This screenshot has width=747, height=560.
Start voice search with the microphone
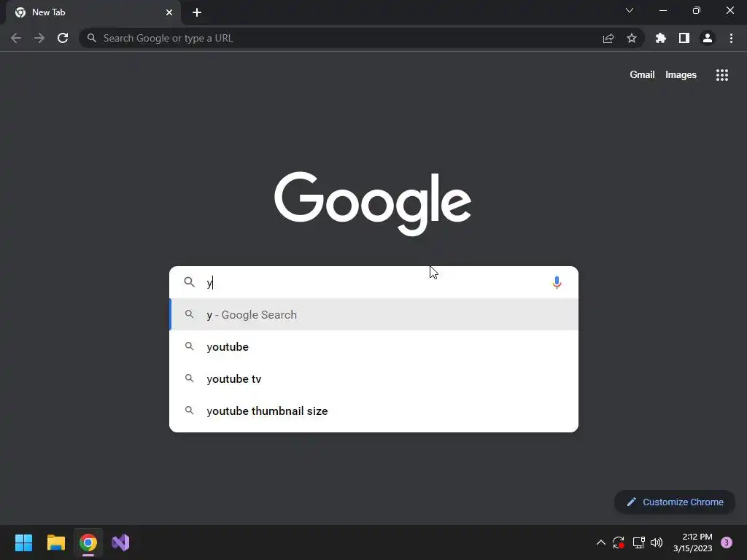click(557, 282)
